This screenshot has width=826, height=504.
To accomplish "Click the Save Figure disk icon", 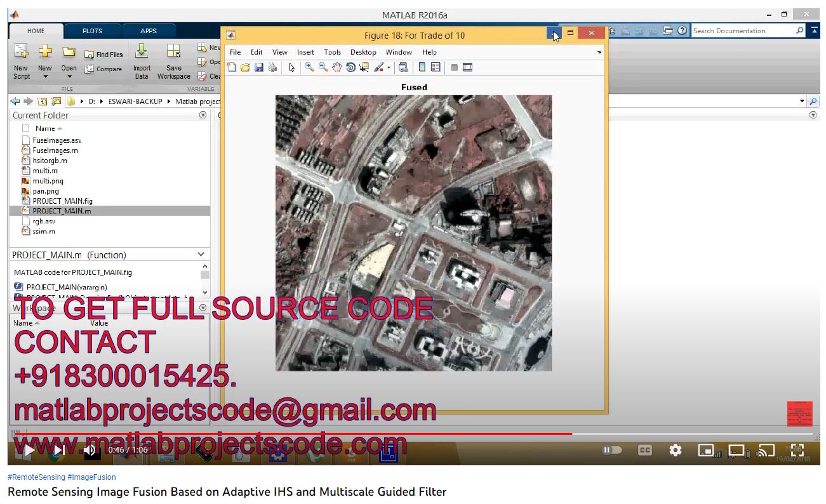I will point(259,67).
